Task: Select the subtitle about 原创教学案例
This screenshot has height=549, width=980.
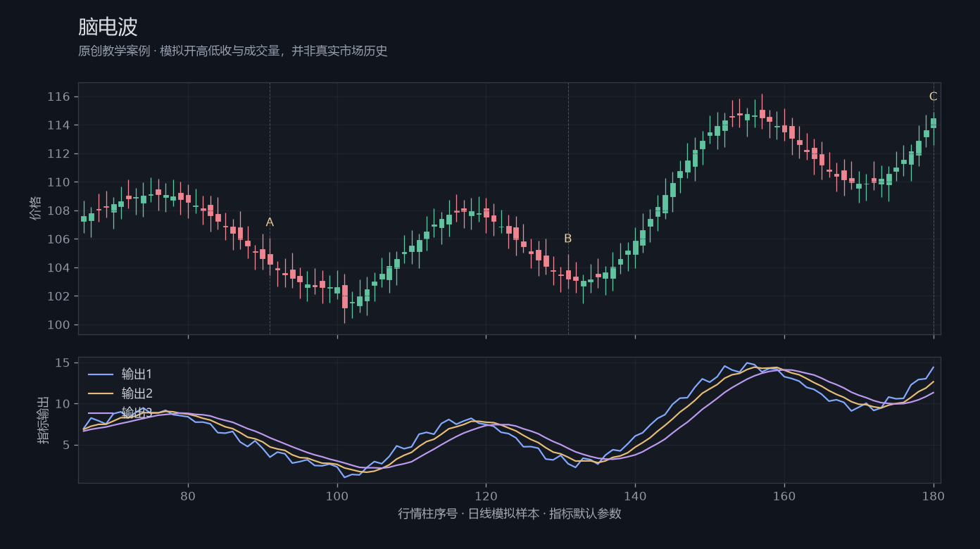Action: (233, 51)
